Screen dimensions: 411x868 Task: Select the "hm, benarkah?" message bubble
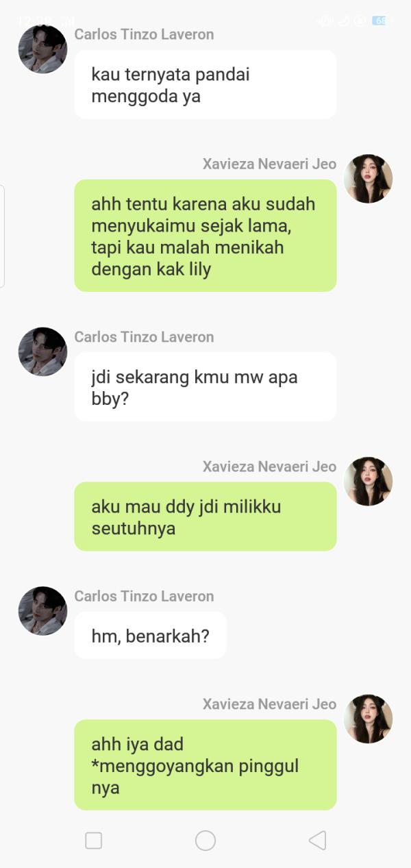click(150, 636)
